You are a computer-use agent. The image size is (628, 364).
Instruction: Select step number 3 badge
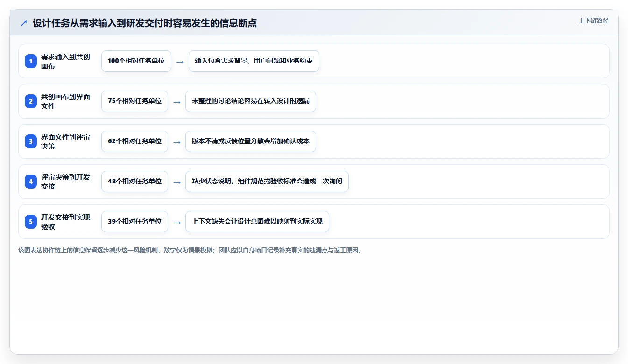point(31,141)
